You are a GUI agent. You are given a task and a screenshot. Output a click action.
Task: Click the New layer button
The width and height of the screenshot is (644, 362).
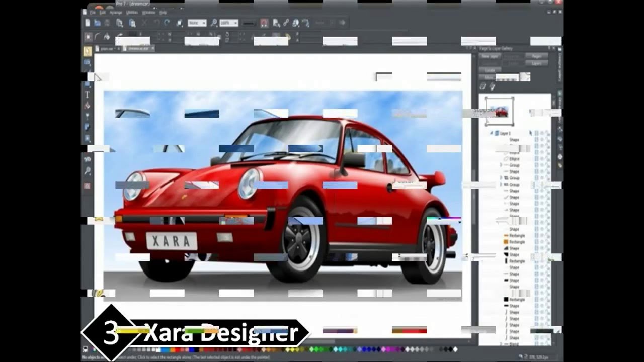[x=489, y=56]
